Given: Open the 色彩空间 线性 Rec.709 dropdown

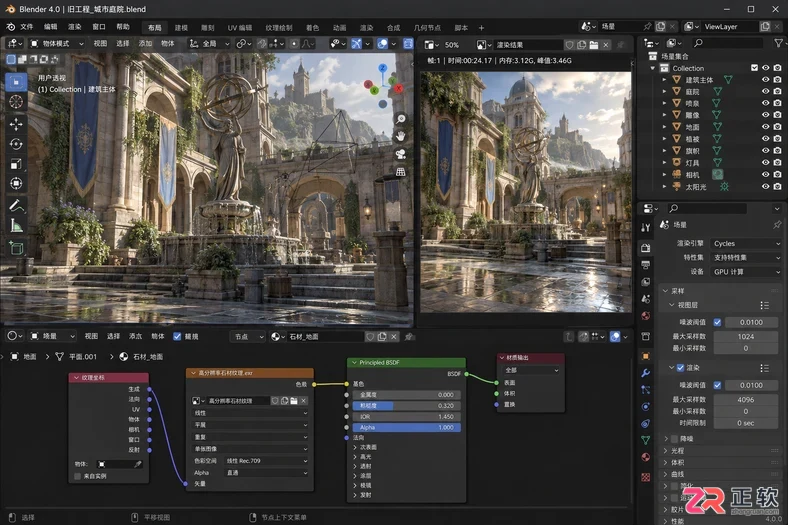Looking at the screenshot, I should [266, 461].
